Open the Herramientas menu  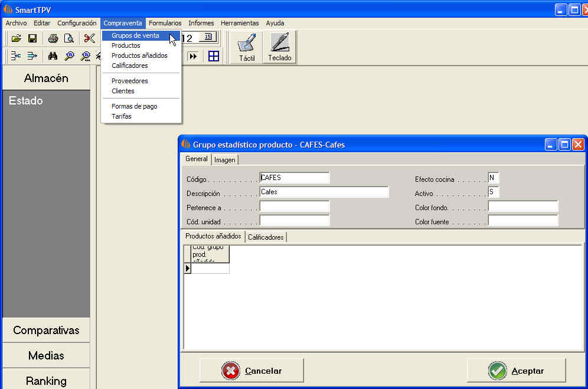(x=240, y=23)
